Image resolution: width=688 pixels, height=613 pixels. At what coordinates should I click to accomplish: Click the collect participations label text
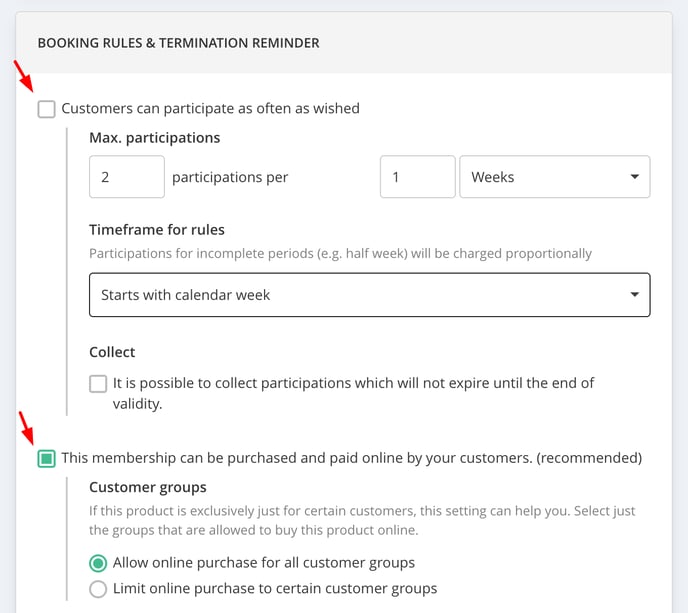tap(354, 393)
